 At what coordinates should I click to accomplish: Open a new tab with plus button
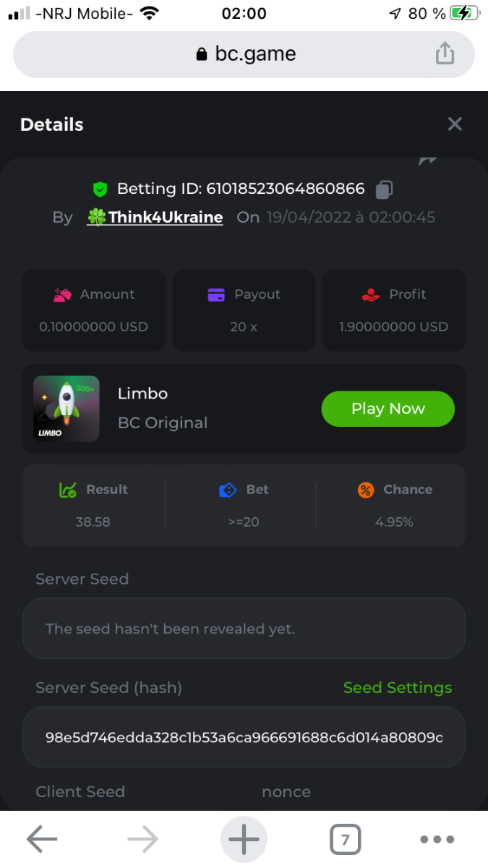coord(244,839)
